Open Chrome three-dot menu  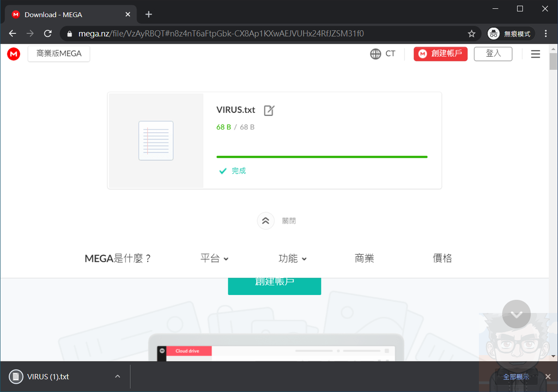click(x=545, y=34)
